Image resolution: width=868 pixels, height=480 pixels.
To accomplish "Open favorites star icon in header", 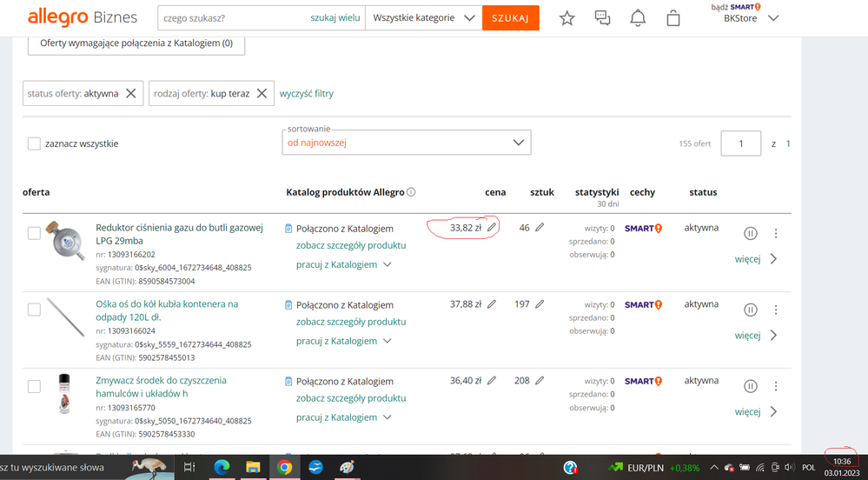I will (x=567, y=18).
